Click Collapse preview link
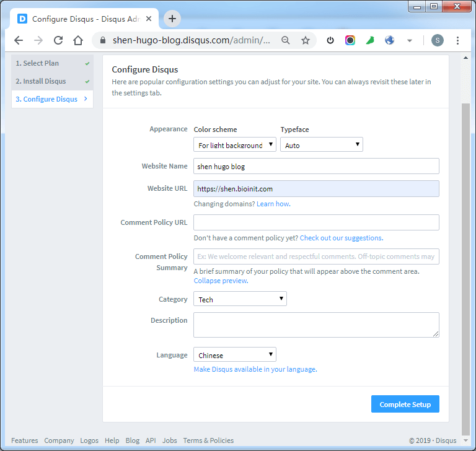The image size is (476, 451). [221, 281]
